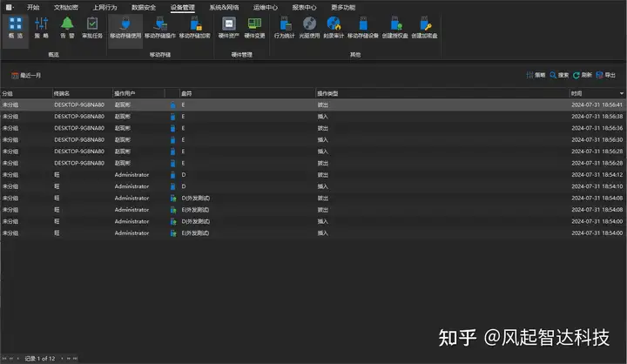
Task: Select the final row's E(外发测试) drive entry
Action: (195, 233)
